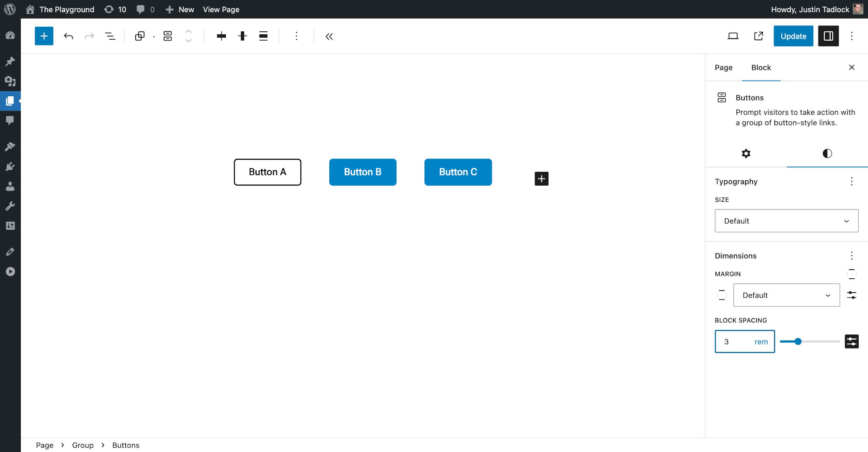Switch to the Block tab
The image size is (868, 452).
click(761, 67)
